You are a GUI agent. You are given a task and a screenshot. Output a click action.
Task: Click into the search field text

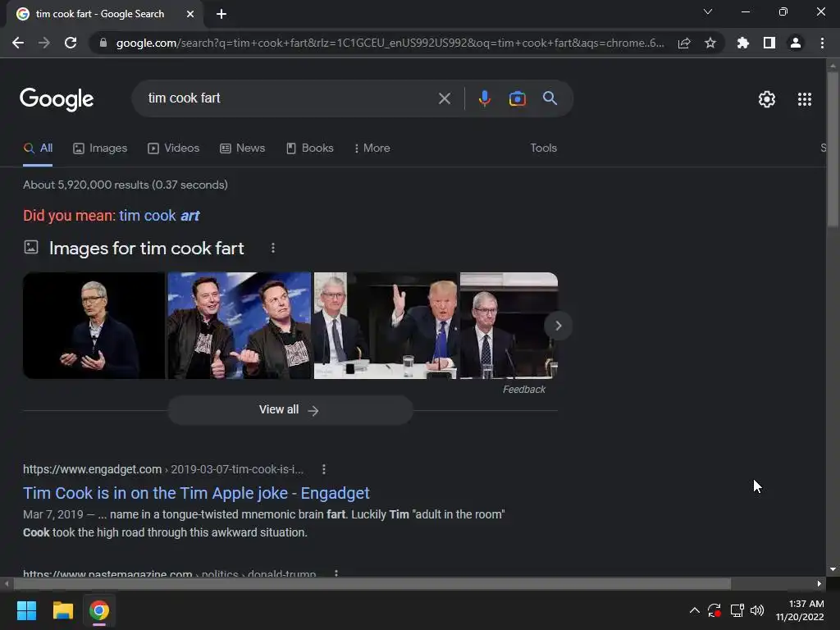(185, 98)
